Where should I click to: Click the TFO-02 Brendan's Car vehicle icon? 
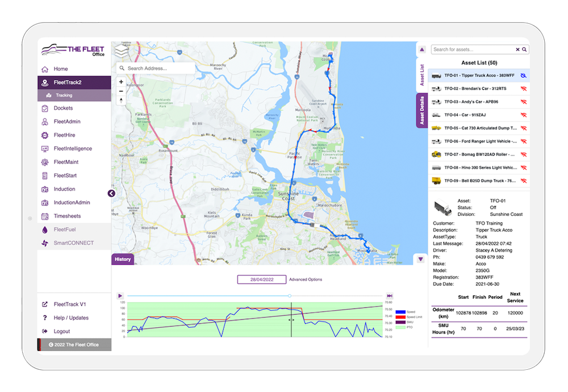pos(436,89)
